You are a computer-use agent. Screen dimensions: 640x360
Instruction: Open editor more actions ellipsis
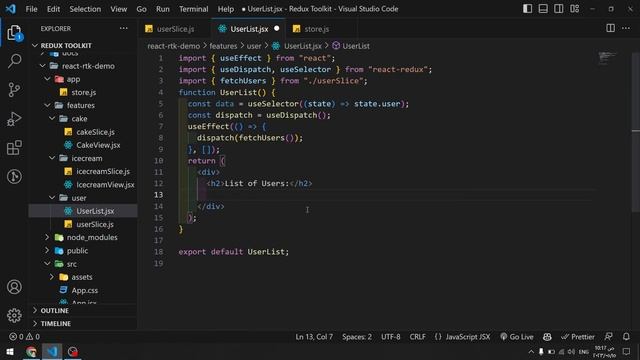(626, 28)
